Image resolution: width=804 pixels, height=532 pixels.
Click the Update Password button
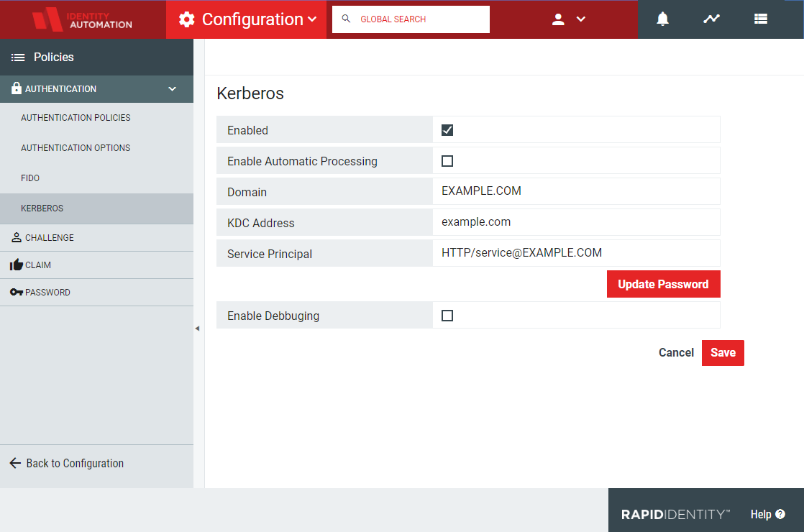(664, 284)
